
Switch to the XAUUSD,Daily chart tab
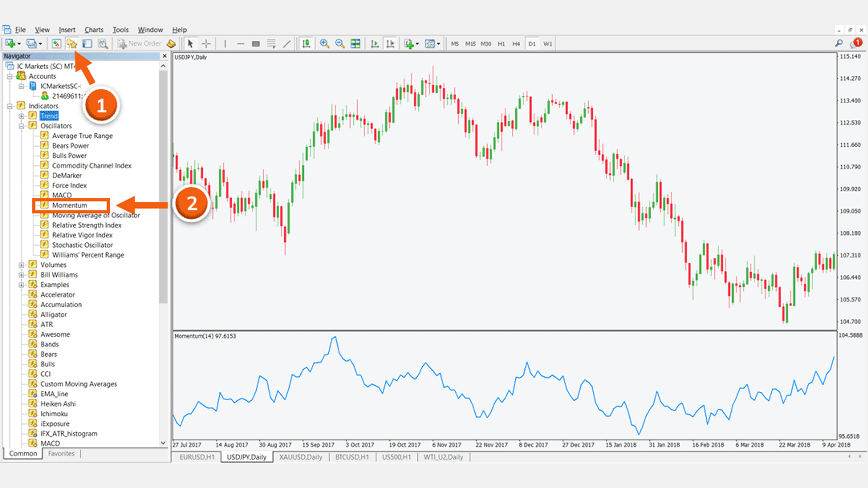tap(300, 457)
